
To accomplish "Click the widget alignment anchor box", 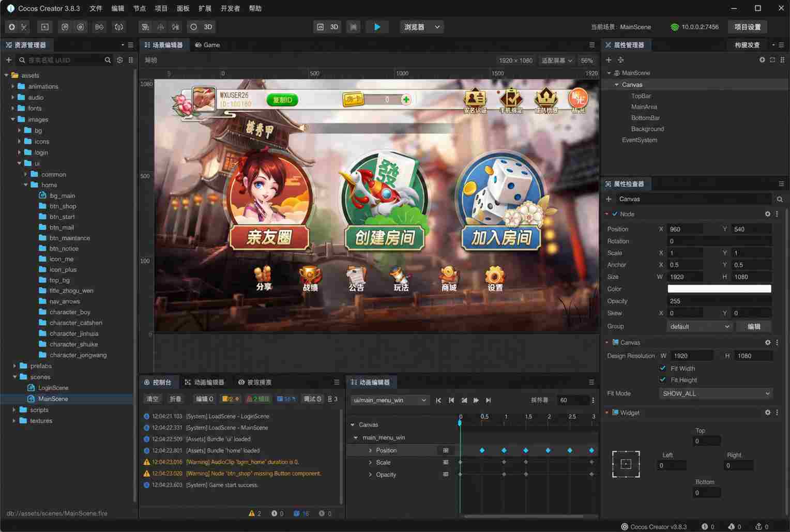I will [626, 464].
